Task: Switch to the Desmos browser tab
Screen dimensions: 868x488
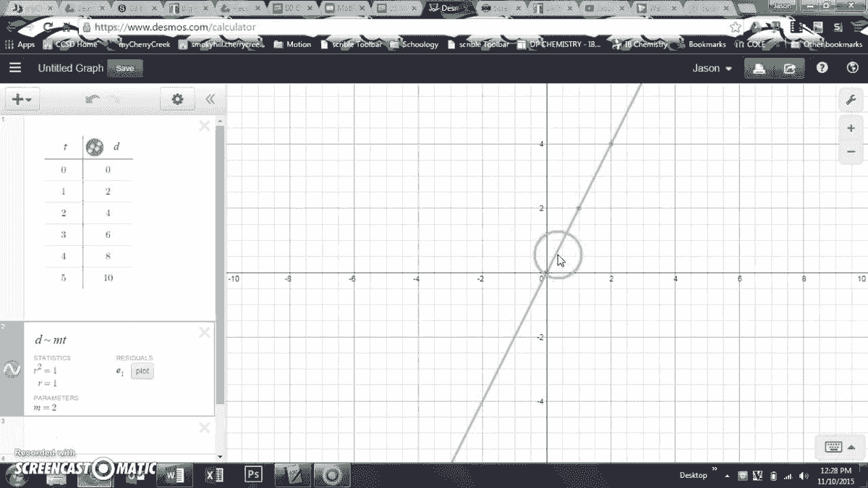Action: point(448,8)
